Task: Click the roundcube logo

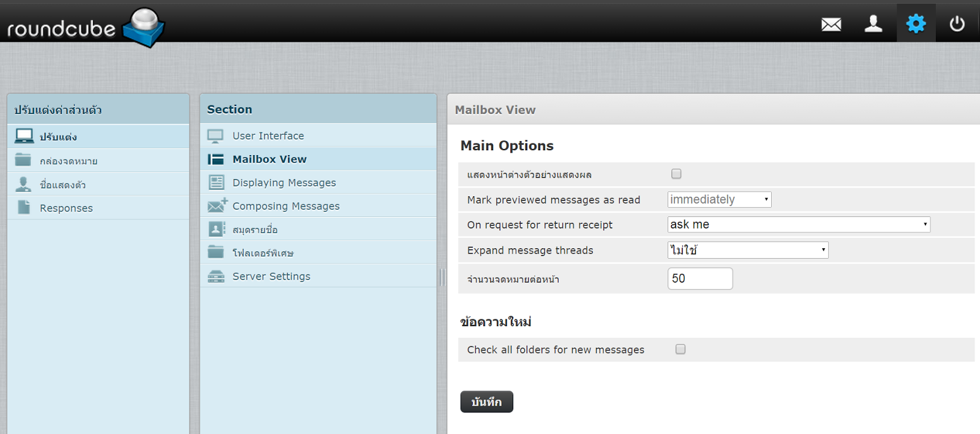Action: [x=85, y=27]
